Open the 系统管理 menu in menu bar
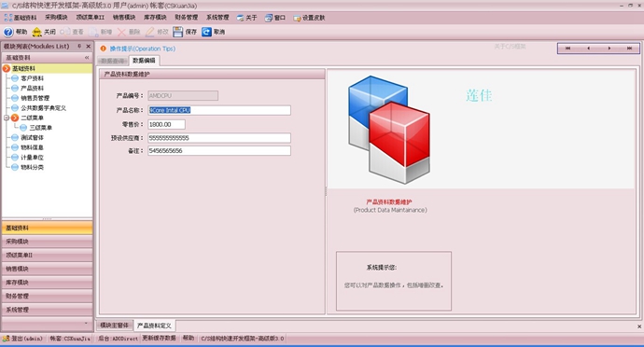Image resolution: width=644 pixels, height=347 pixels. 217,17
